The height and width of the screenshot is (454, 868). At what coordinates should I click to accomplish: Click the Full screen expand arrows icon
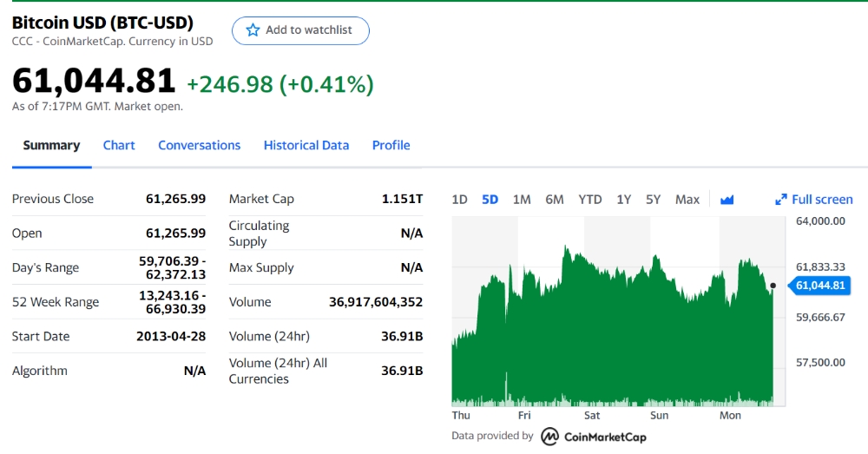click(781, 200)
